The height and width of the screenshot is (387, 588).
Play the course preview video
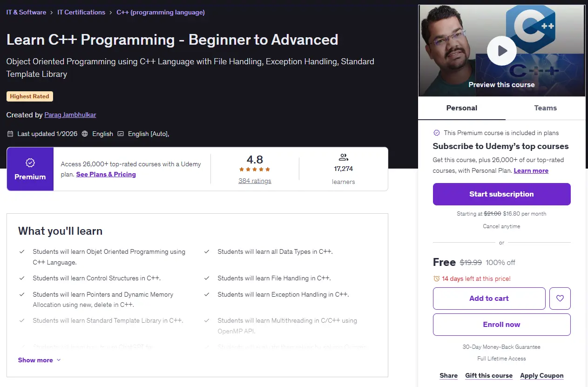click(x=501, y=50)
